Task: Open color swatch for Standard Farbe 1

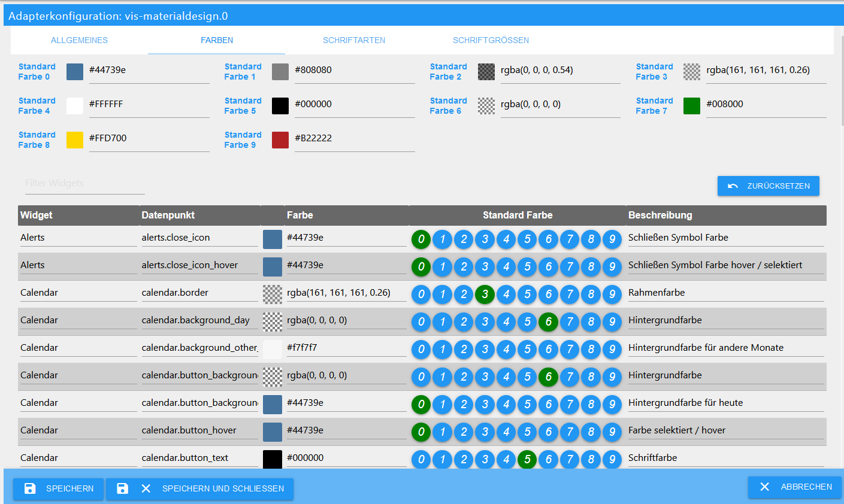Action: point(280,72)
